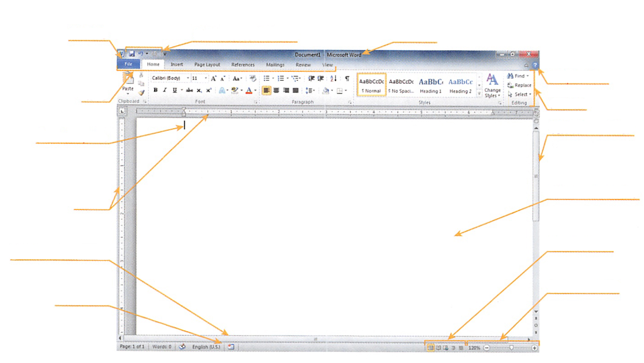
Task: Toggle Show/Hide paragraph marks
Action: (x=347, y=79)
